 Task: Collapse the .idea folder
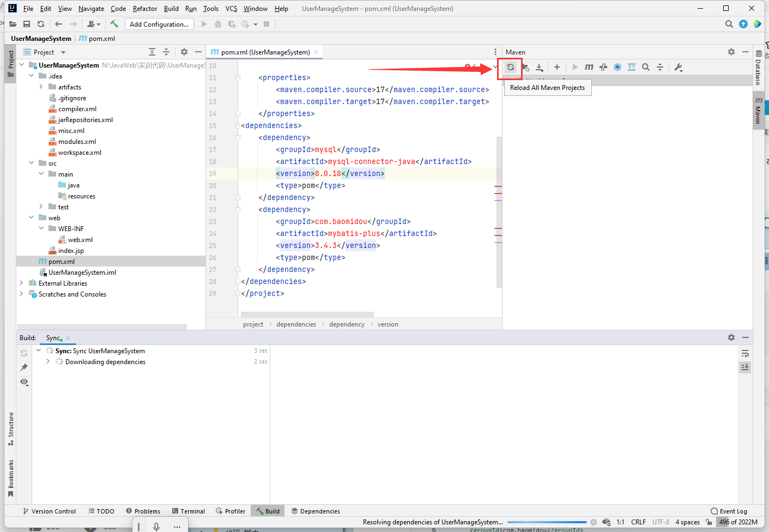pyautogui.click(x=32, y=76)
